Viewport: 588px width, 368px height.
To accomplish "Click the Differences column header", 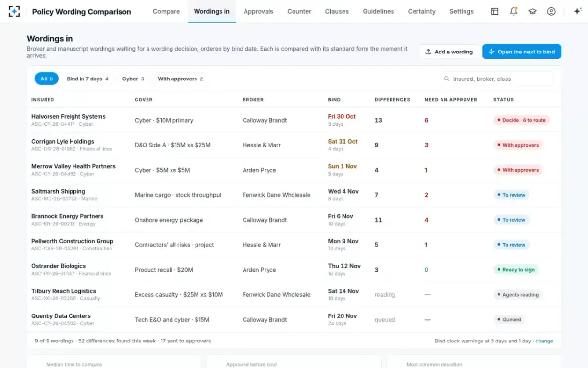I will tap(392, 100).
